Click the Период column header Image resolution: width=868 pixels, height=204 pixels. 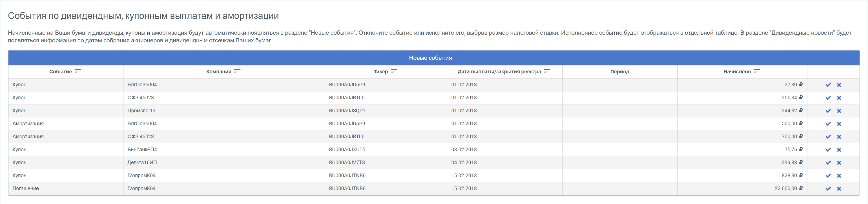point(619,72)
